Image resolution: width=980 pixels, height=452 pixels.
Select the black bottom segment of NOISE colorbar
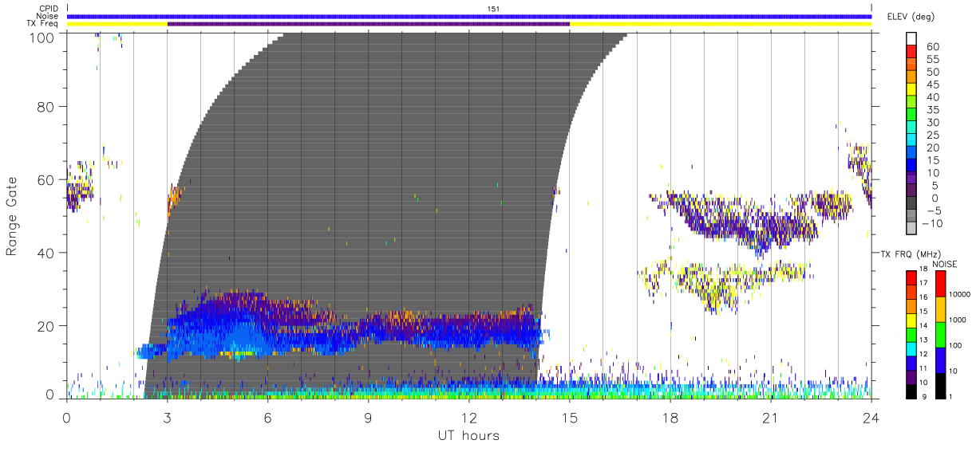coord(940,384)
